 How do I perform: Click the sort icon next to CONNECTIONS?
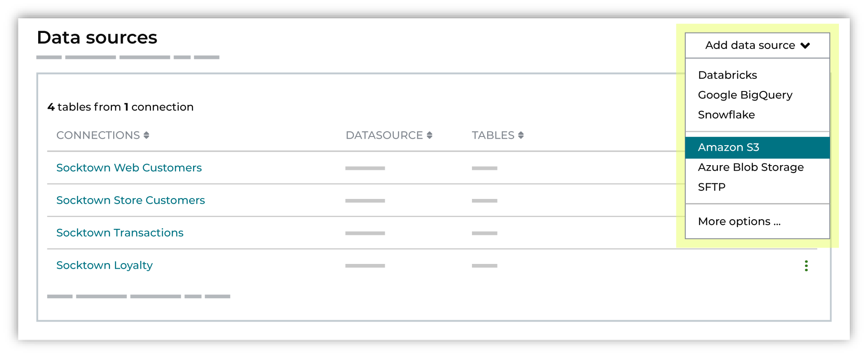click(x=146, y=135)
